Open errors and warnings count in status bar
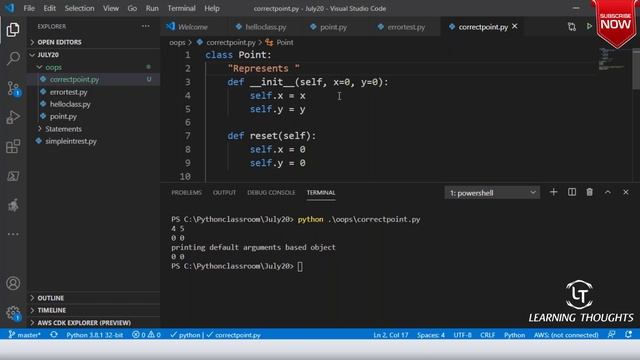The height and width of the screenshot is (360, 640). point(146,335)
